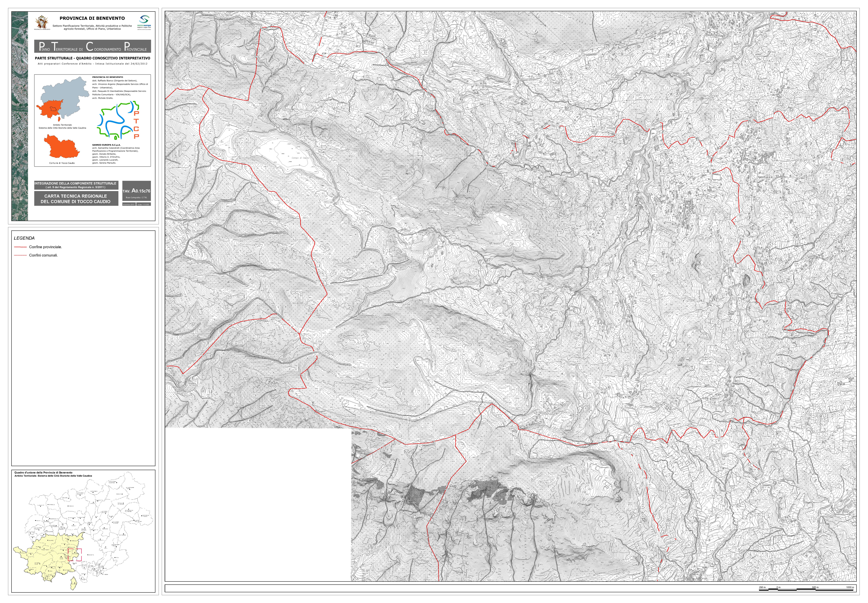Viewport: 868px width, 603px height.
Task: Click 'PARTE STRUTTURALE - QUADRO CONOSCITIVO INTERPRETATIVO' text
Action: [x=93, y=58]
